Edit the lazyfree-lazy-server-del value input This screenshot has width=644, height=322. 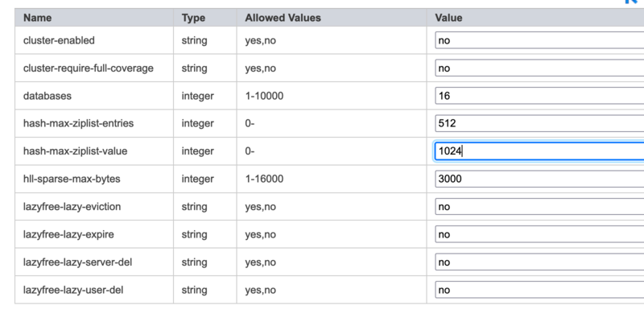click(x=539, y=262)
